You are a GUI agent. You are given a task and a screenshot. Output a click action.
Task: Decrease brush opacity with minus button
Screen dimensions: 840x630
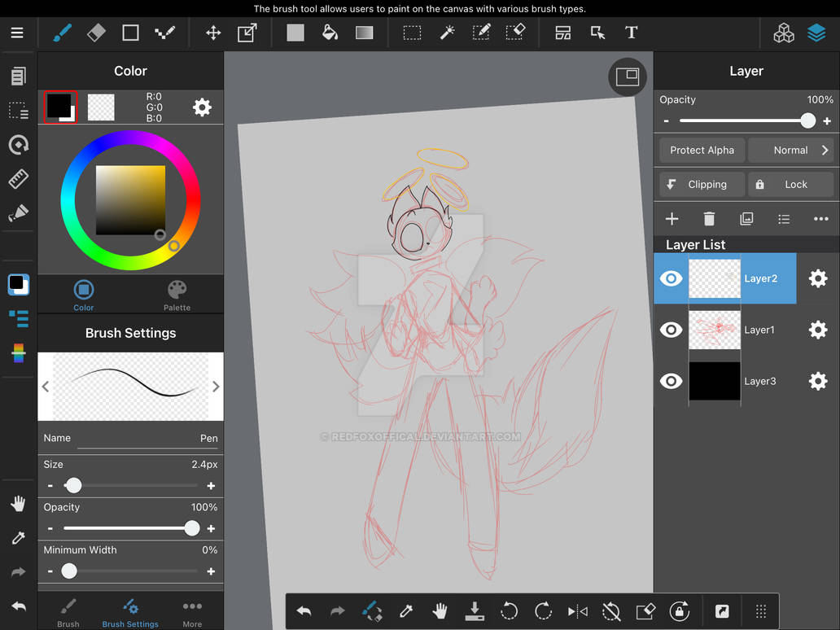(x=50, y=529)
